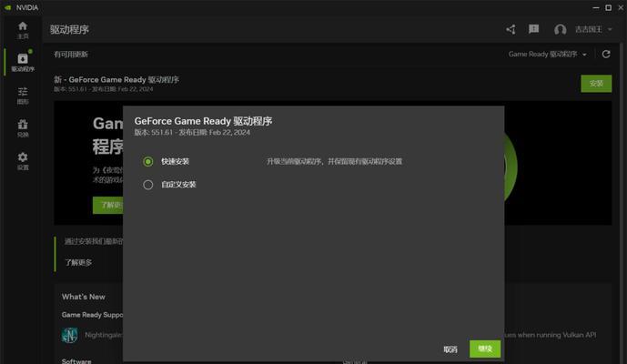Click the NVIDIA logo in title bar

(7, 7)
